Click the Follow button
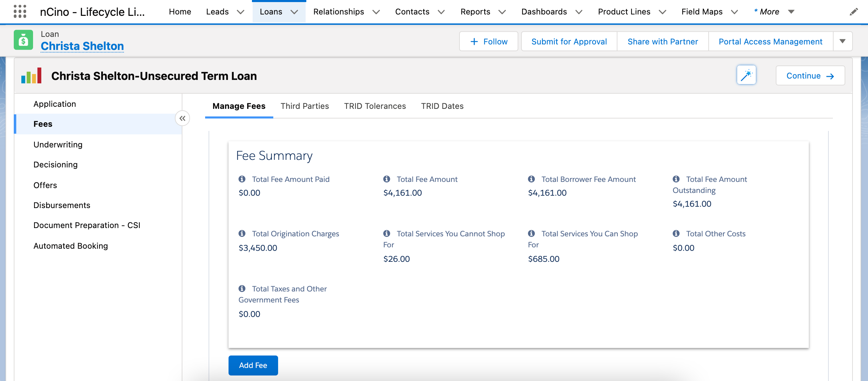The image size is (868, 381). 488,41
